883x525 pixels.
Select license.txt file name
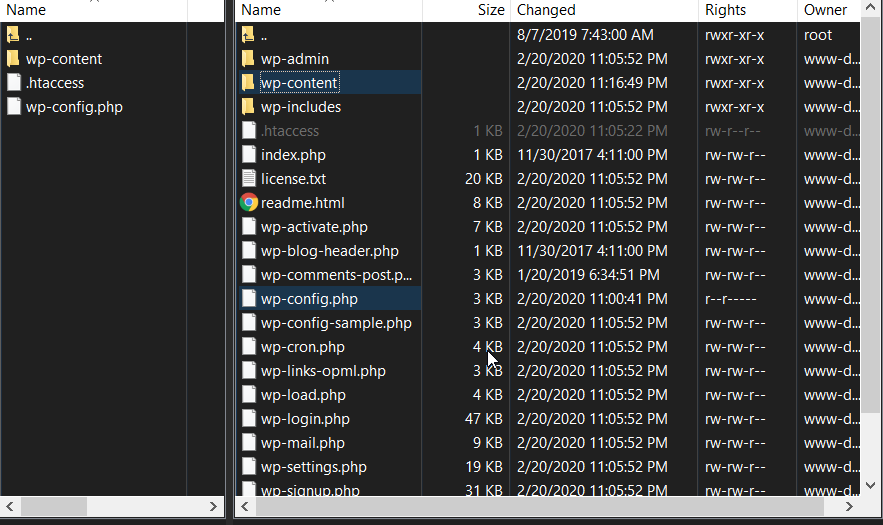pos(293,179)
